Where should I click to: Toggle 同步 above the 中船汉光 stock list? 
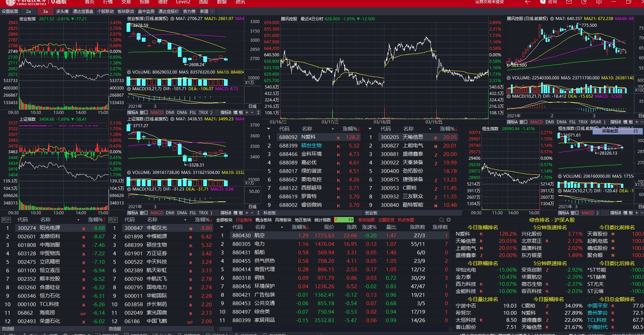tap(113, 220)
